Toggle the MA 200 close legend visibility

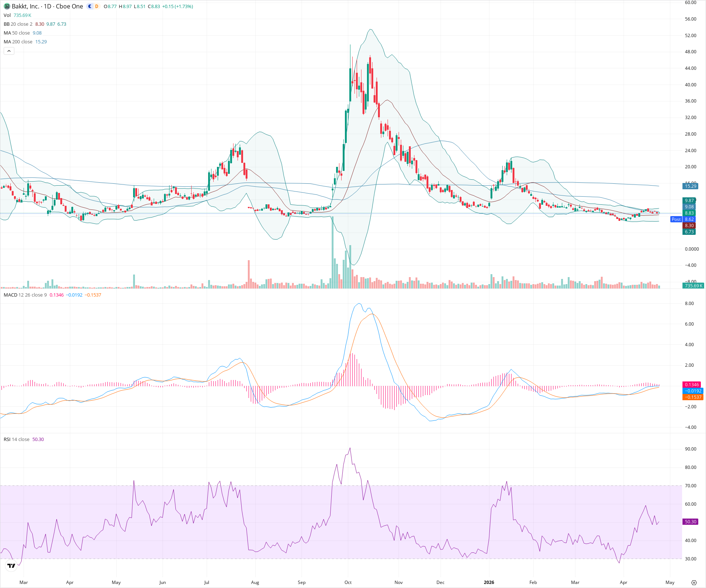coord(18,42)
